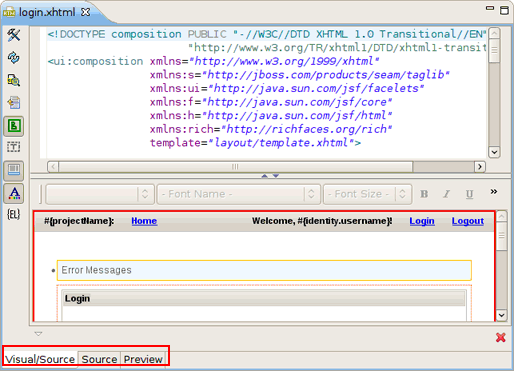514x371 pixels.
Task: Click the red X icon at bottom right
Action: [x=501, y=338]
